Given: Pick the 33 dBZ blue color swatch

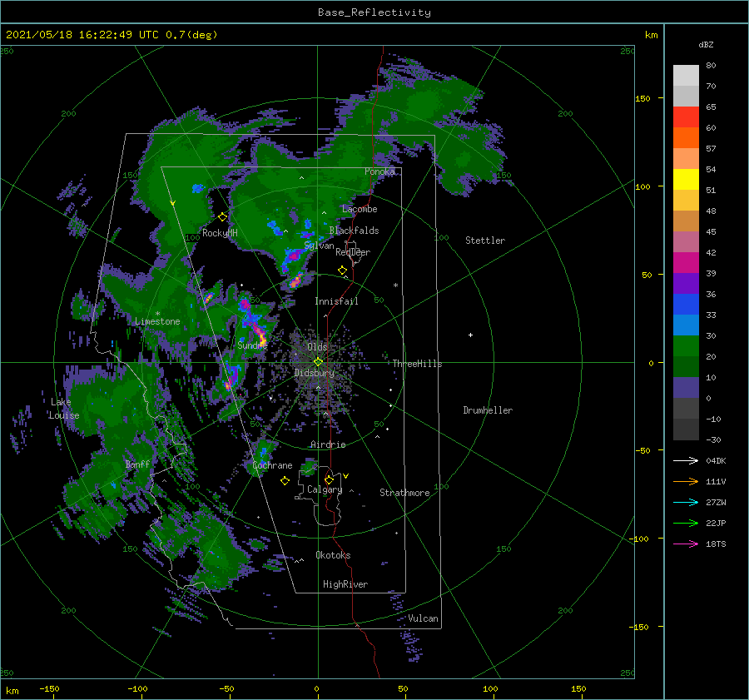Looking at the screenshot, I should (x=686, y=304).
